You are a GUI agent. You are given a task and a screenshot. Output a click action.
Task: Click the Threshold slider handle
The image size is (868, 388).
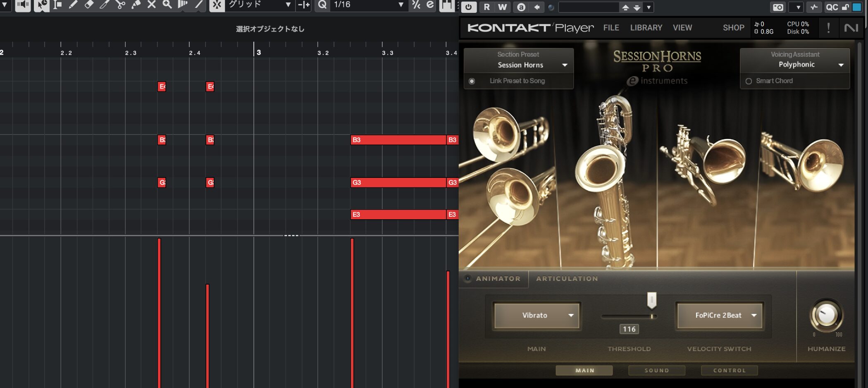point(652,300)
